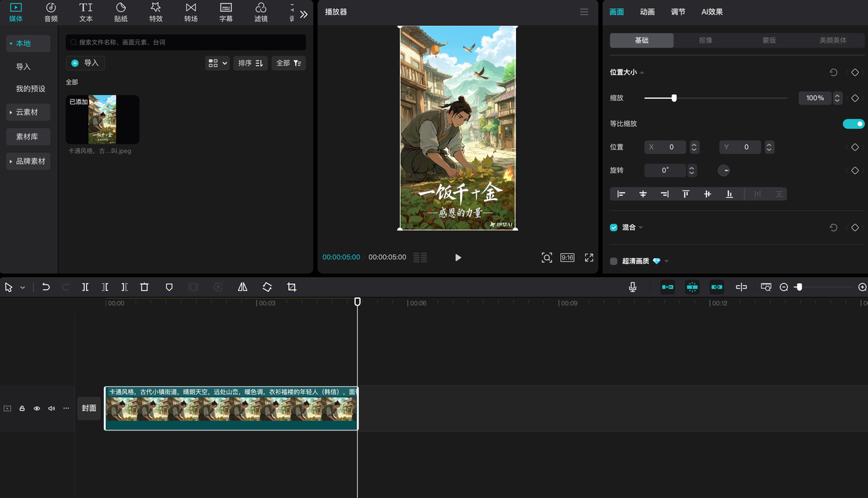Open the 9:16 aspect ratio selector
Image resolution: width=868 pixels, height=498 pixels.
pos(568,257)
